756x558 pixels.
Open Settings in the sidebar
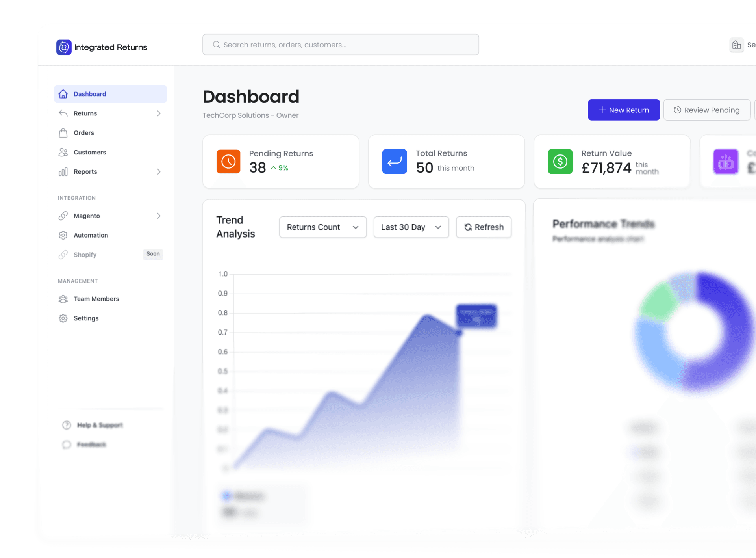coord(110,318)
